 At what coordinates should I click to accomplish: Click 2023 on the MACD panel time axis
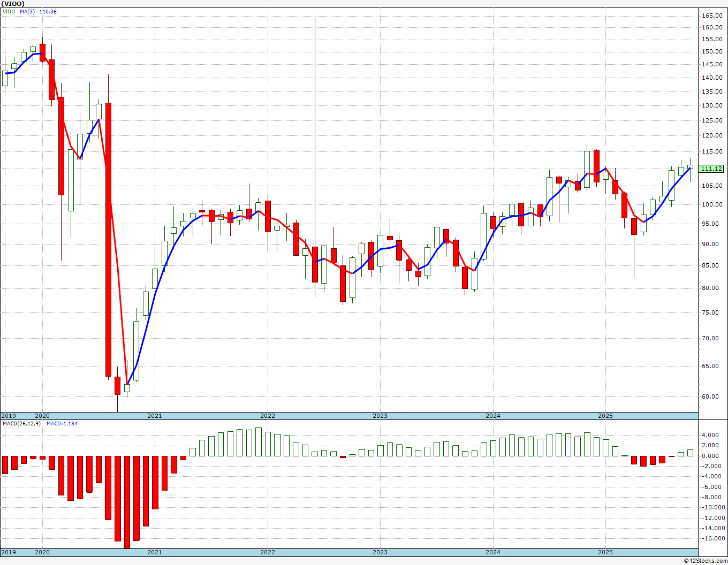pyautogui.click(x=380, y=552)
